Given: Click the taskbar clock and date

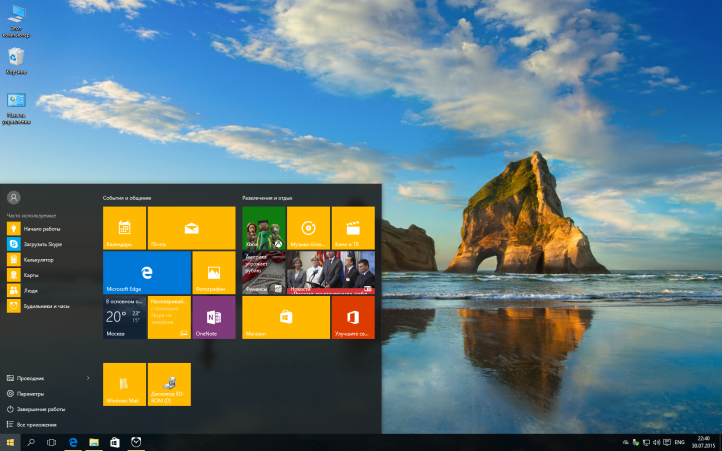Looking at the screenshot, I should [x=703, y=443].
